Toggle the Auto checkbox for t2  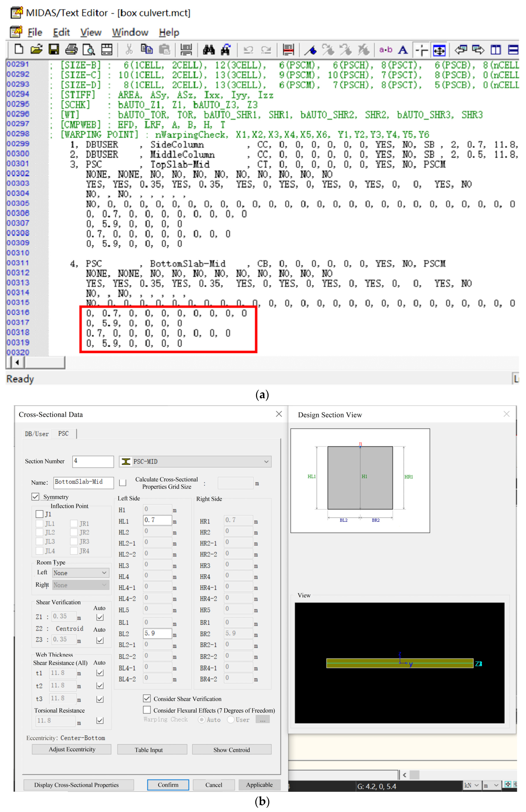[x=100, y=686]
